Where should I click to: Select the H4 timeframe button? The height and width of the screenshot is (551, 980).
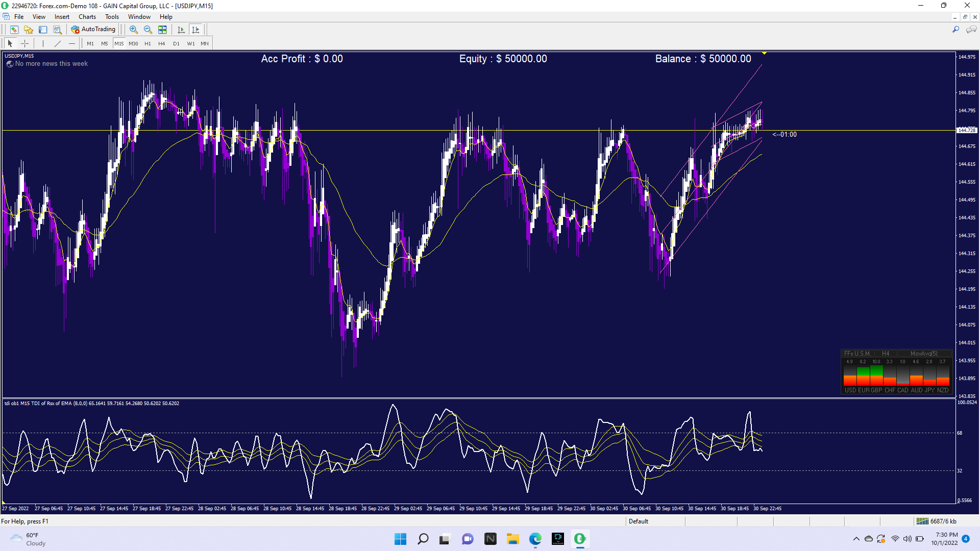pos(162,43)
